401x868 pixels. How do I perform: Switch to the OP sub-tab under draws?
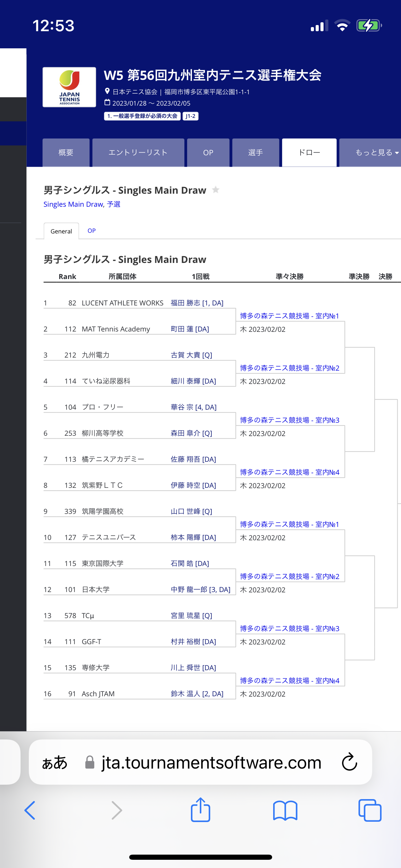click(92, 231)
